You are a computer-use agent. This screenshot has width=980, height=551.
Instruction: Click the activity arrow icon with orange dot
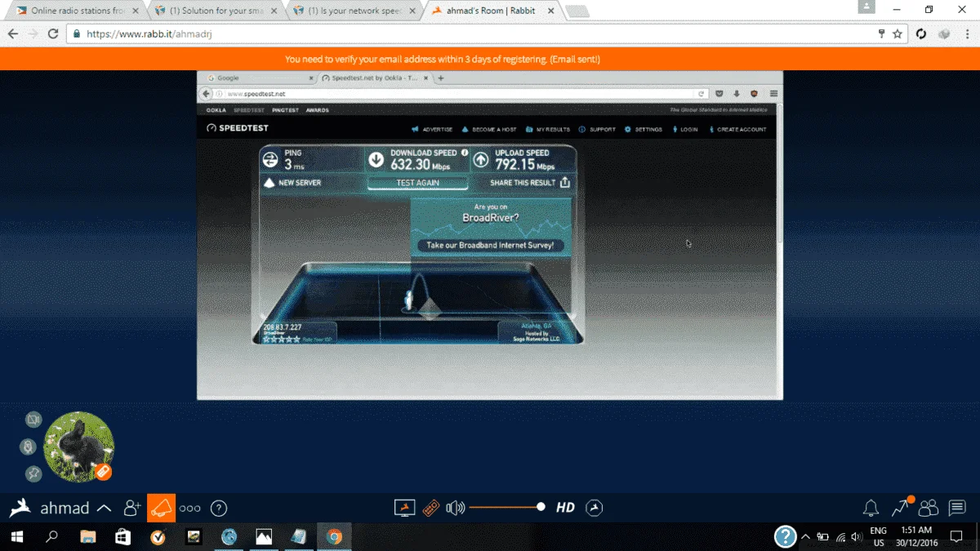click(901, 507)
